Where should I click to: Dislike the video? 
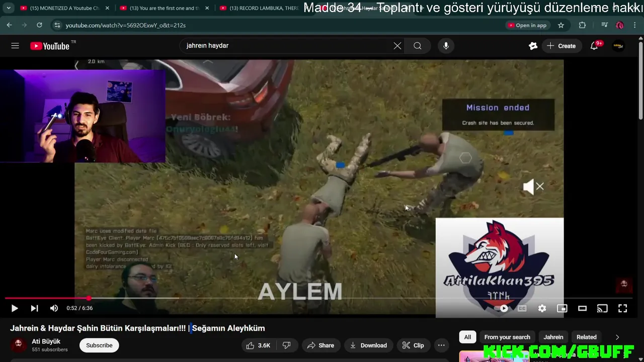click(x=287, y=345)
